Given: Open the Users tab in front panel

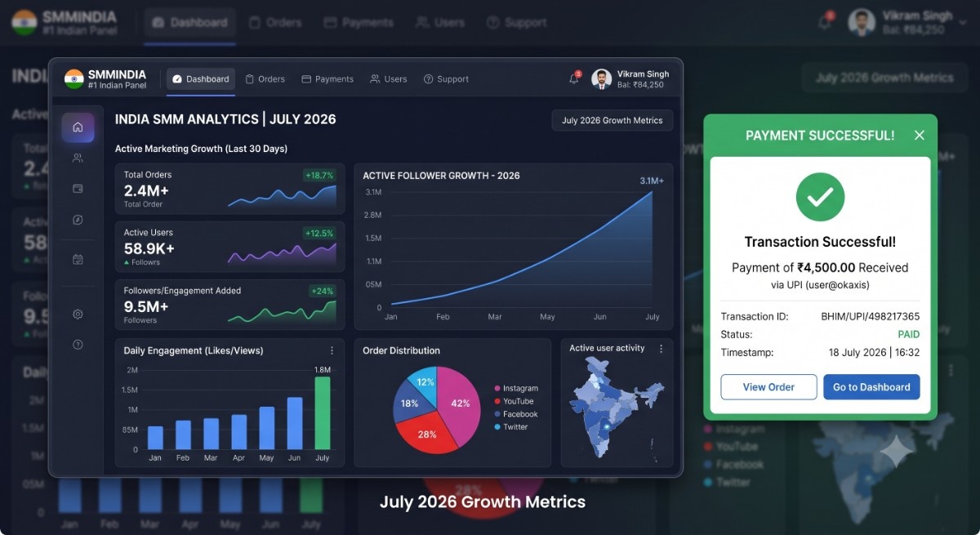Looking at the screenshot, I should pos(389,79).
